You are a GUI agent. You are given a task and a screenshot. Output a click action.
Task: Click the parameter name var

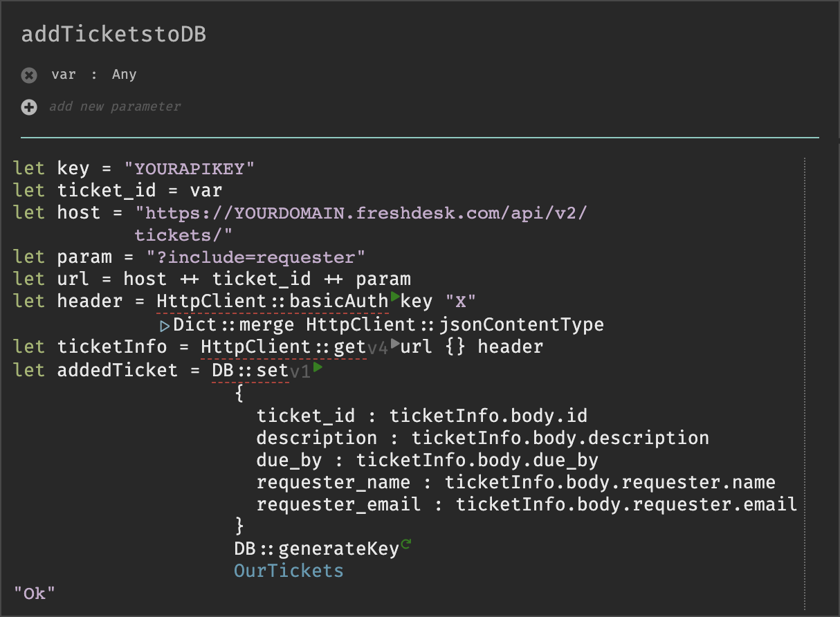(63, 75)
